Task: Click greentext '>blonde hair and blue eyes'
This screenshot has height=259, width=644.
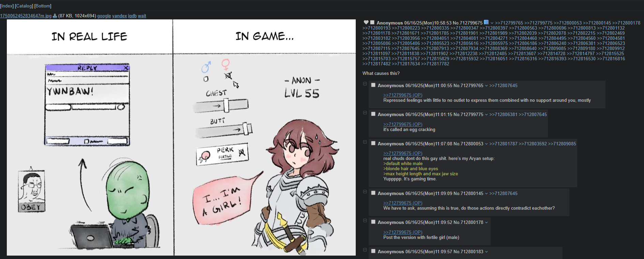Action: [411, 169]
